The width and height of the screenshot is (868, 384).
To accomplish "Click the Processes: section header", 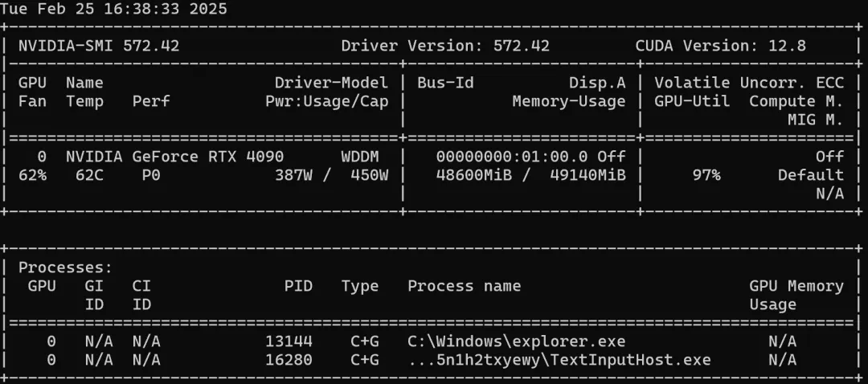I will [66, 267].
